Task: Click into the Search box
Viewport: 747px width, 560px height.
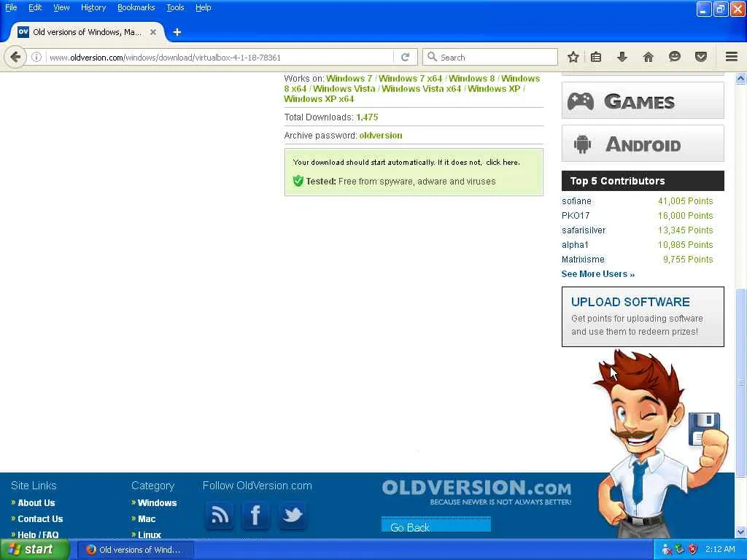Action: pyautogui.click(x=489, y=57)
